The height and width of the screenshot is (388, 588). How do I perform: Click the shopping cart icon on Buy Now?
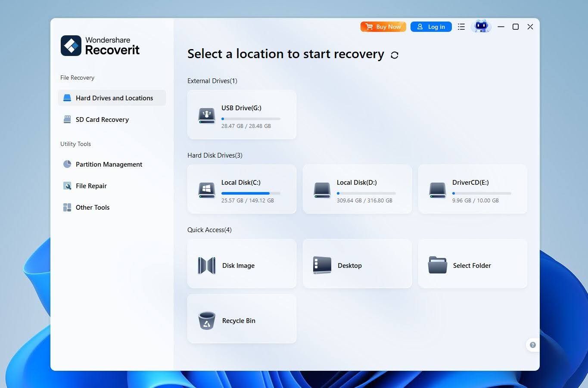[369, 27]
